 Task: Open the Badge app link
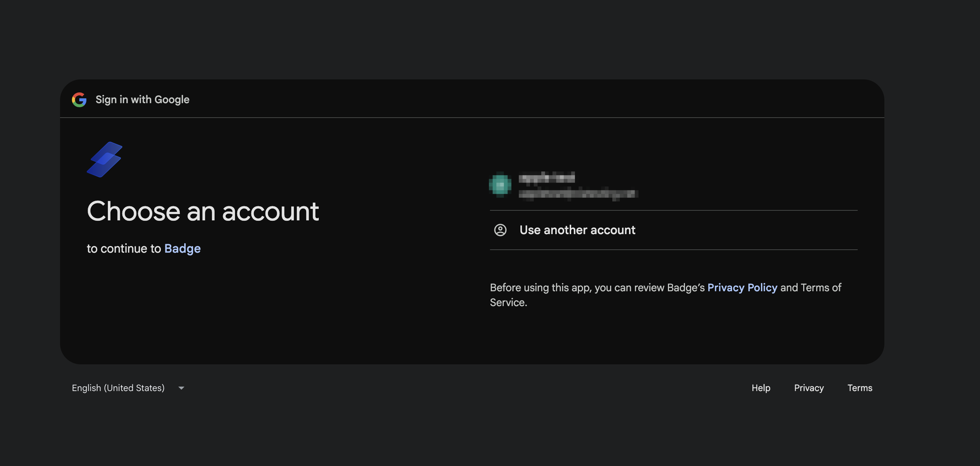tap(182, 249)
